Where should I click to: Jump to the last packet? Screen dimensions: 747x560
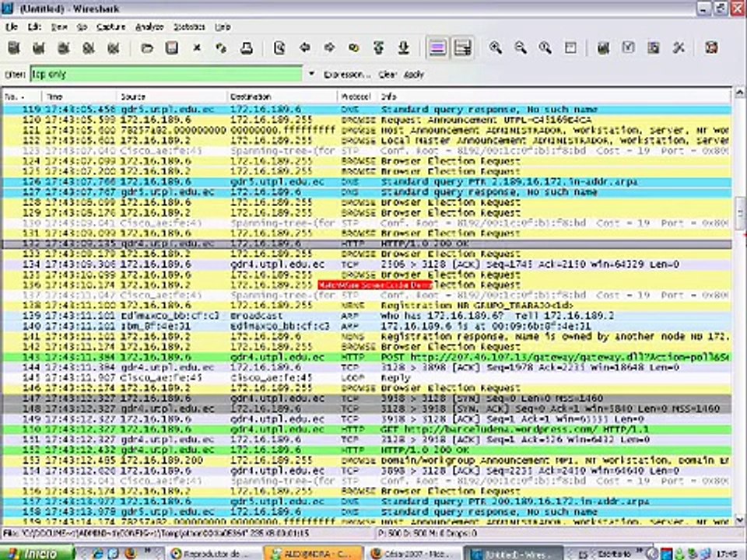pyautogui.click(x=404, y=47)
